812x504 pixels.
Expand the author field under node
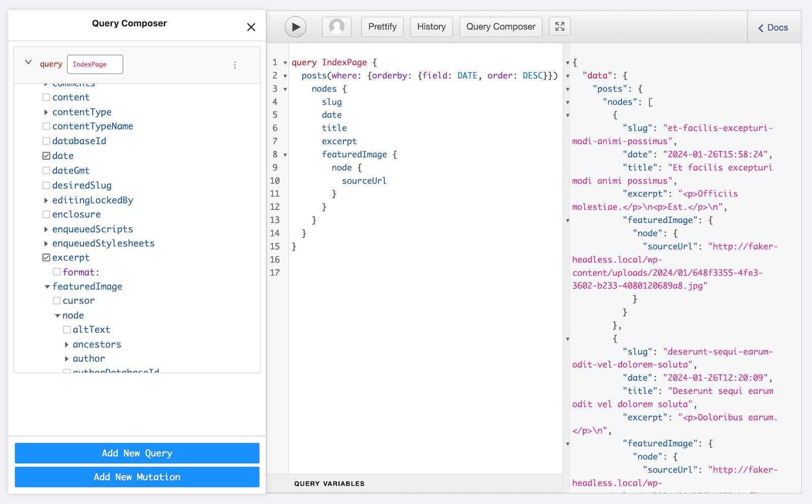(x=67, y=358)
